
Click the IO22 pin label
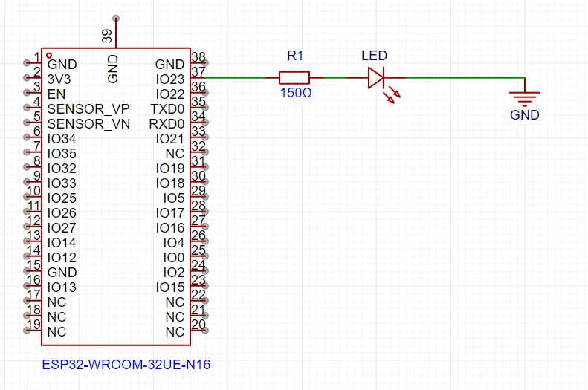[x=170, y=94]
